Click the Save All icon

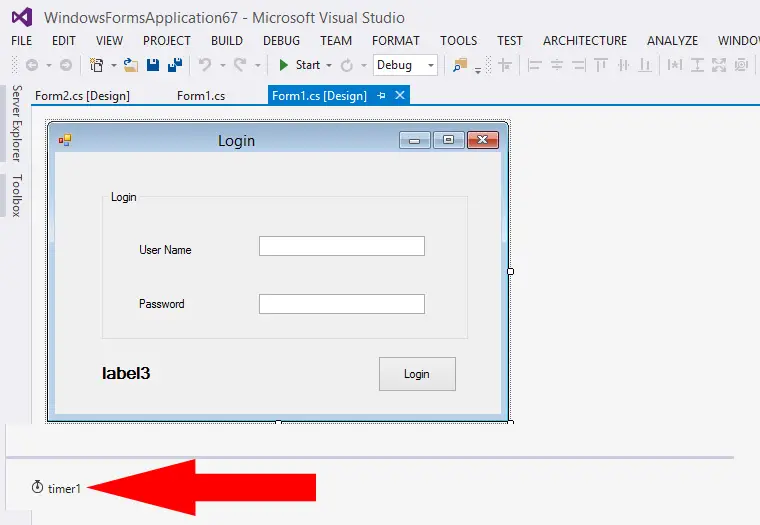click(174, 65)
